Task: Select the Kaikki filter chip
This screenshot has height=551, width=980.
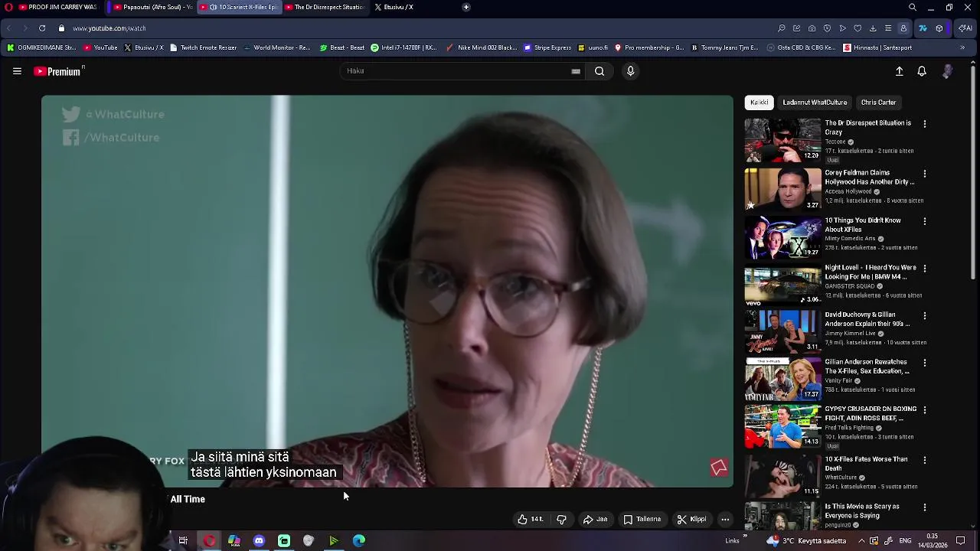Action: (759, 103)
